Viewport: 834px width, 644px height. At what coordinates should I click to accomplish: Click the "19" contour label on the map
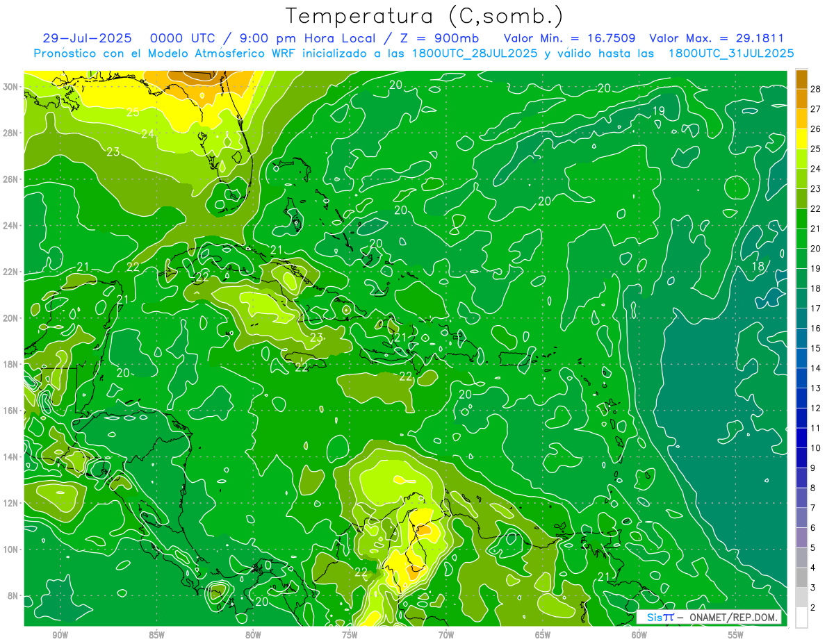(x=659, y=111)
